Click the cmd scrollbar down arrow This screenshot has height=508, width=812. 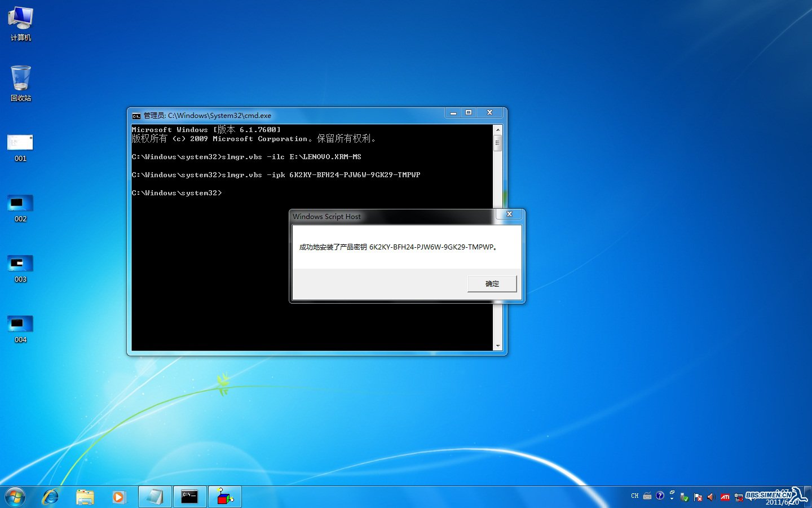[x=497, y=346]
